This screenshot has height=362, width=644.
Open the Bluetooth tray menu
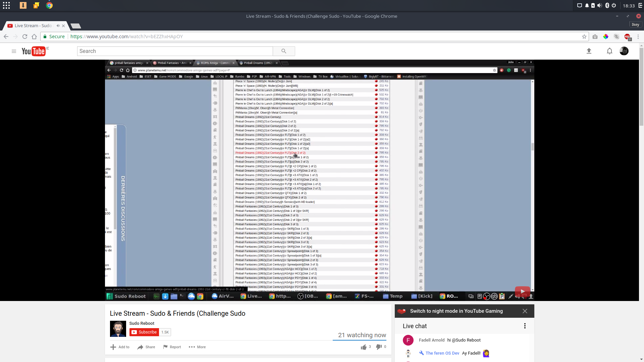pyautogui.click(x=607, y=5)
